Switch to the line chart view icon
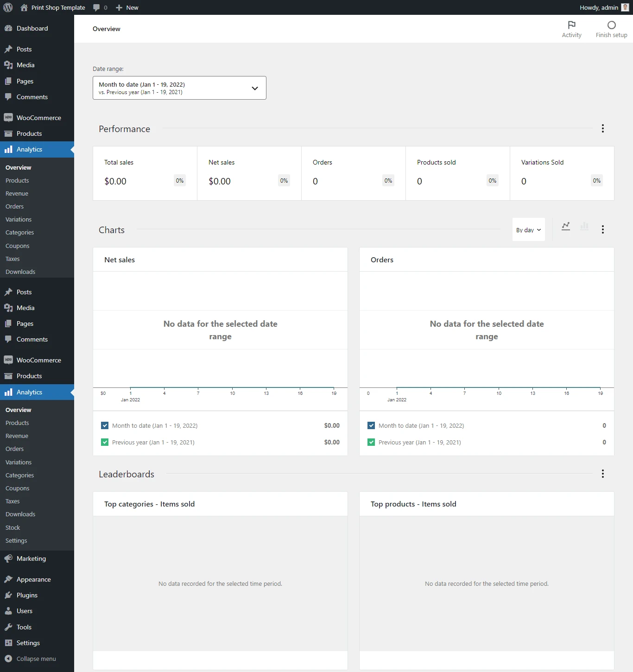 [x=566, y=226]
